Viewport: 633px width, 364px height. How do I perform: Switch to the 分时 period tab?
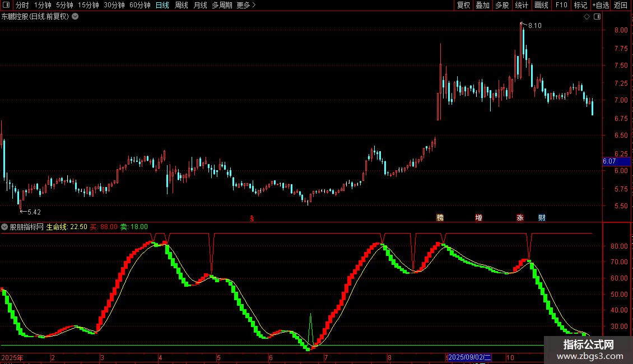22,5
